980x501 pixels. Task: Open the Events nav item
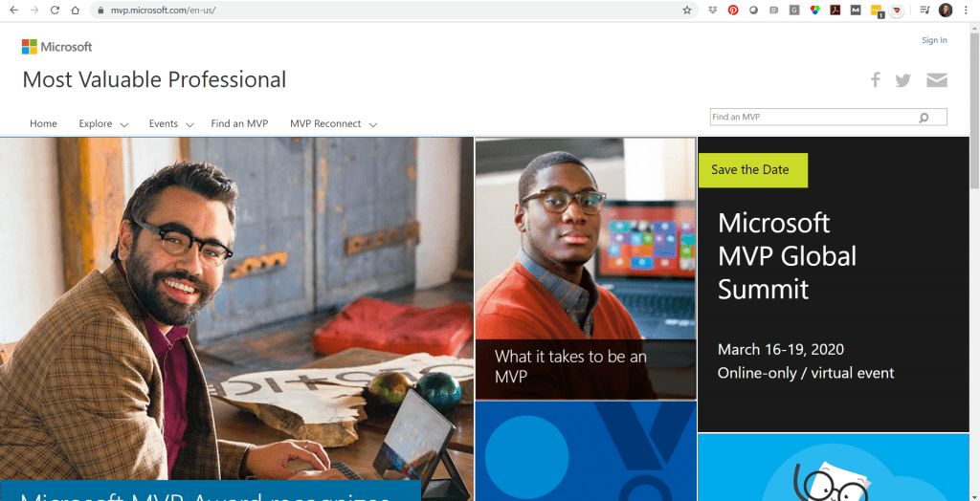(163, 123)
